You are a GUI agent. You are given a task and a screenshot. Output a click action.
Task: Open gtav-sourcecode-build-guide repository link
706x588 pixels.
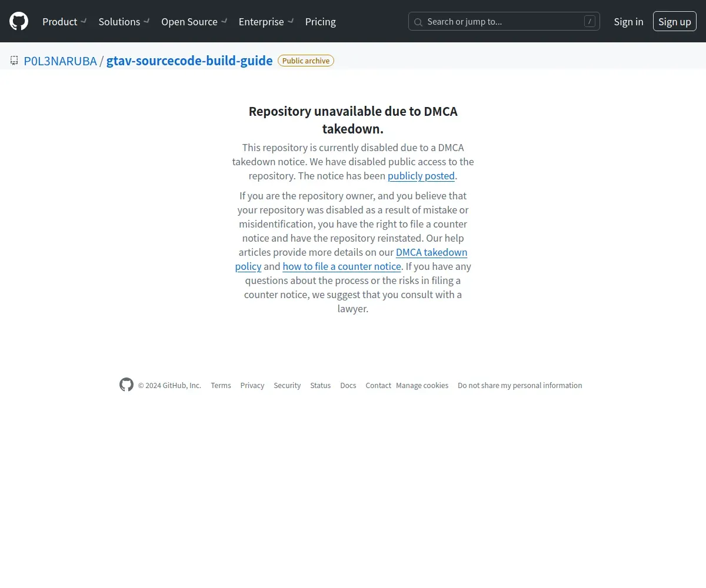(x=189, y=61)
